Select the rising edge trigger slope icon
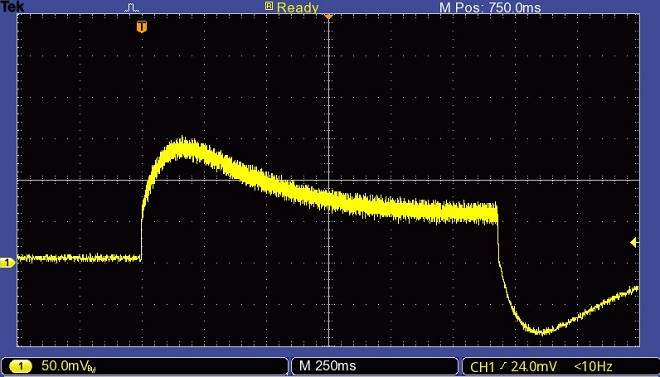Viewport: 660px width, 377px height. coord(503,366)
